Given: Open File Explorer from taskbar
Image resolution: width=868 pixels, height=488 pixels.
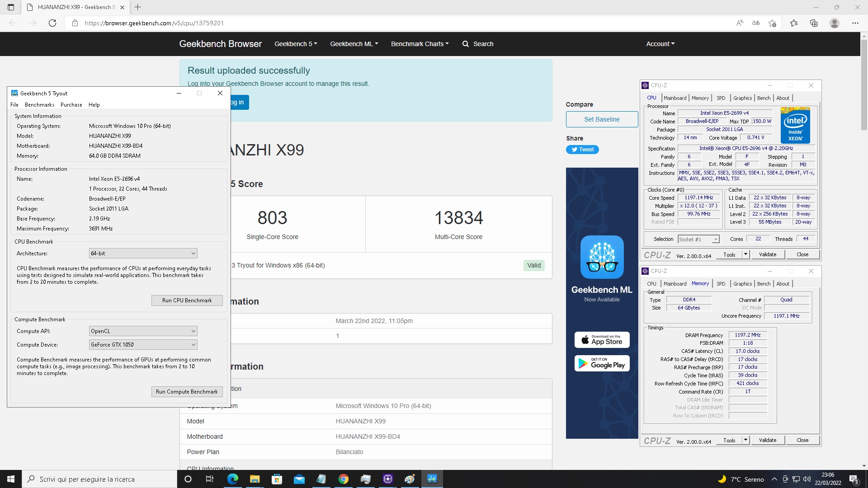Looking at the screenshot, I should pyautogui.click(x=255, y=479).
